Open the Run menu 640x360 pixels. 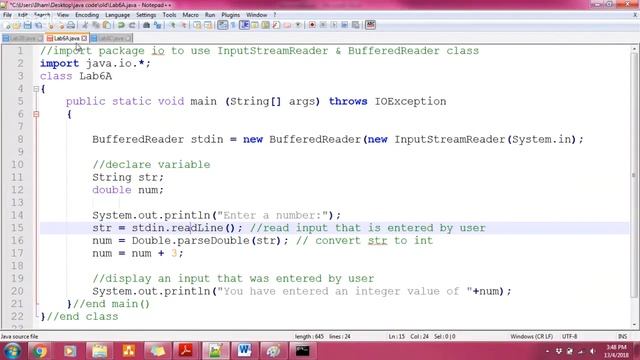pos(210,15)
